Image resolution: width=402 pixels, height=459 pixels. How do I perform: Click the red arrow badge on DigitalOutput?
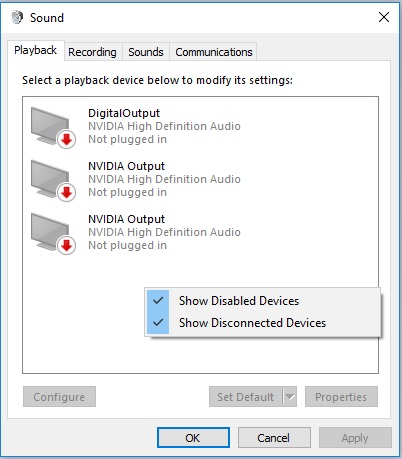pyautogui.click(x=67, y=139)
